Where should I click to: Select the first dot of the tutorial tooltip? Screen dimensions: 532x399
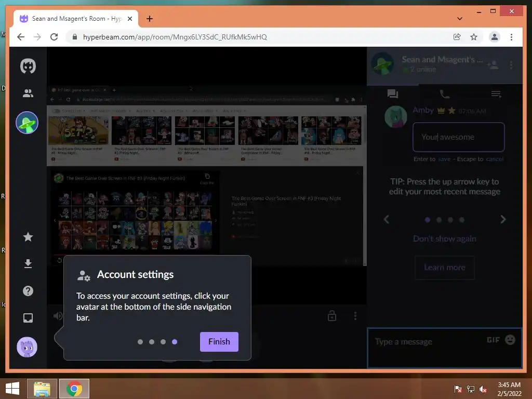click(140, 342)
